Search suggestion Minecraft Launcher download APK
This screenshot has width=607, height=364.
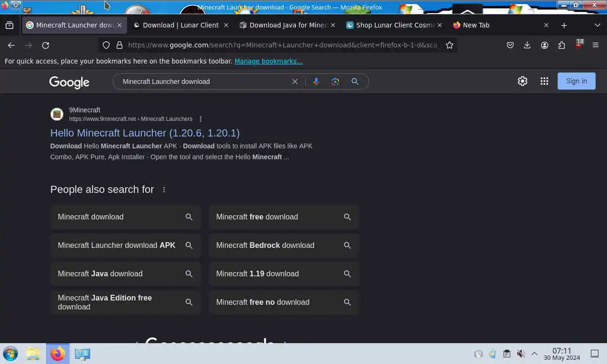pyautogui.click(x=126, y=245)
